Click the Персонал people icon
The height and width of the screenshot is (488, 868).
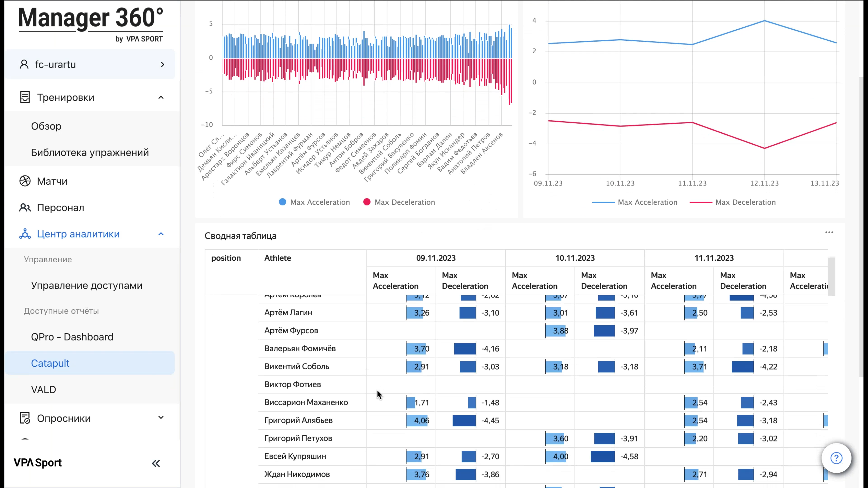pos(25,207)
